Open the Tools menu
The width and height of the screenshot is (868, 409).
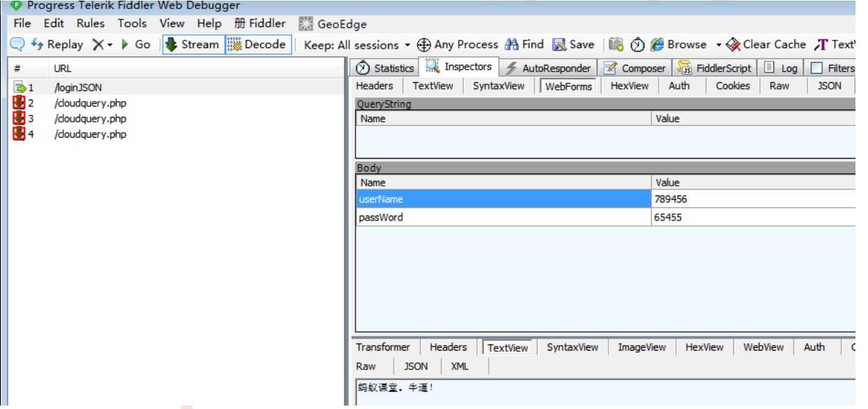coord(132,24)
